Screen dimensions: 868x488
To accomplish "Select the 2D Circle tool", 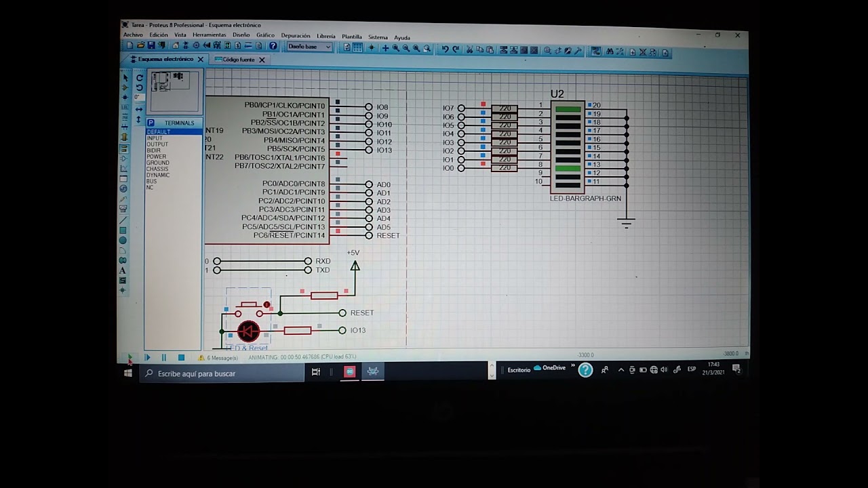I will [123, 240].
